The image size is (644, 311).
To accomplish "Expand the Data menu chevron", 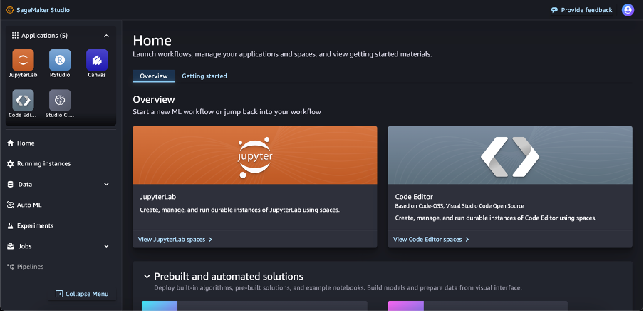I will point(106,184).
